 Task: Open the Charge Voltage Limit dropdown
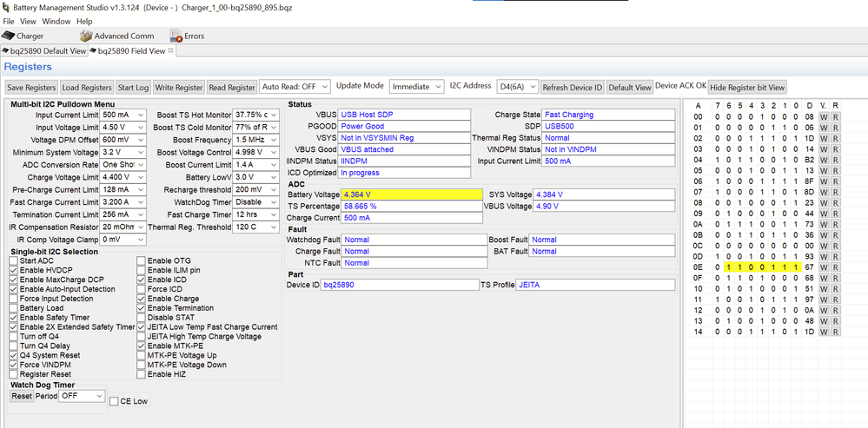click(123, 177)
